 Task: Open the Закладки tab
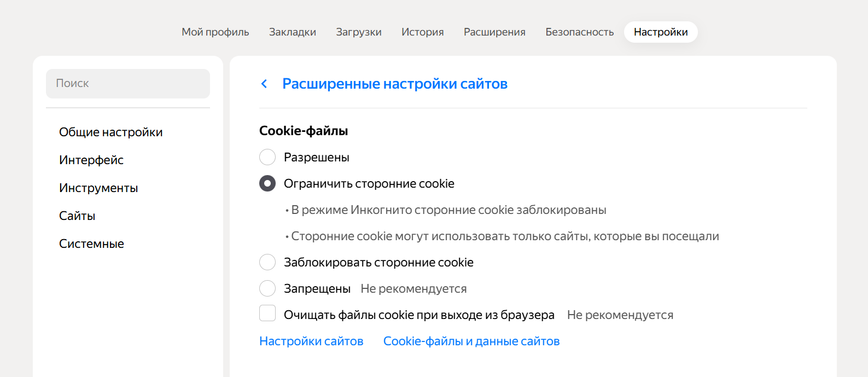[x=292, y=32]
